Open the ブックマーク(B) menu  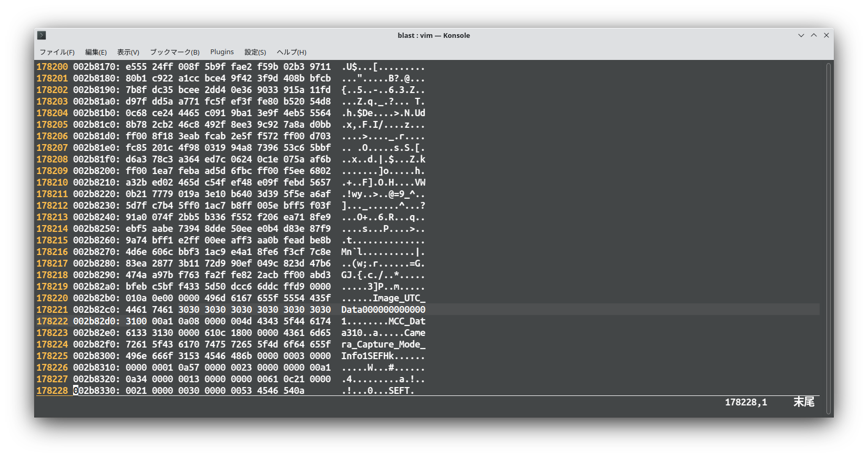[175, 52]
